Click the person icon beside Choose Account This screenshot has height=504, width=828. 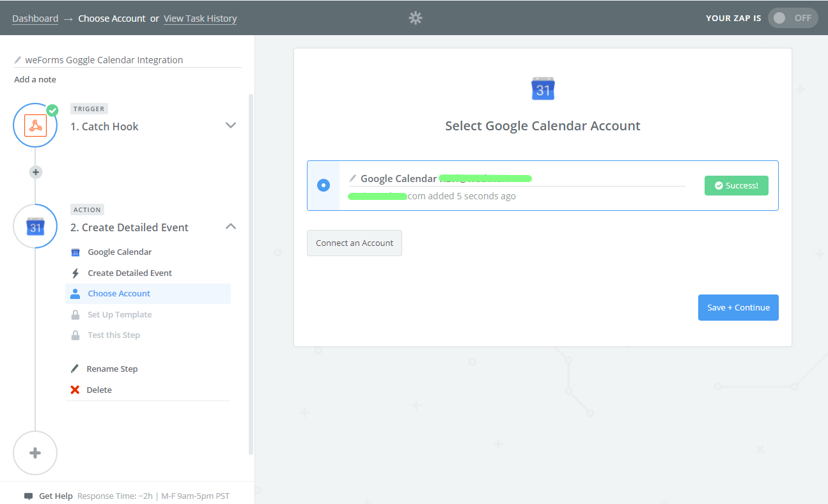tap(75, 294)
